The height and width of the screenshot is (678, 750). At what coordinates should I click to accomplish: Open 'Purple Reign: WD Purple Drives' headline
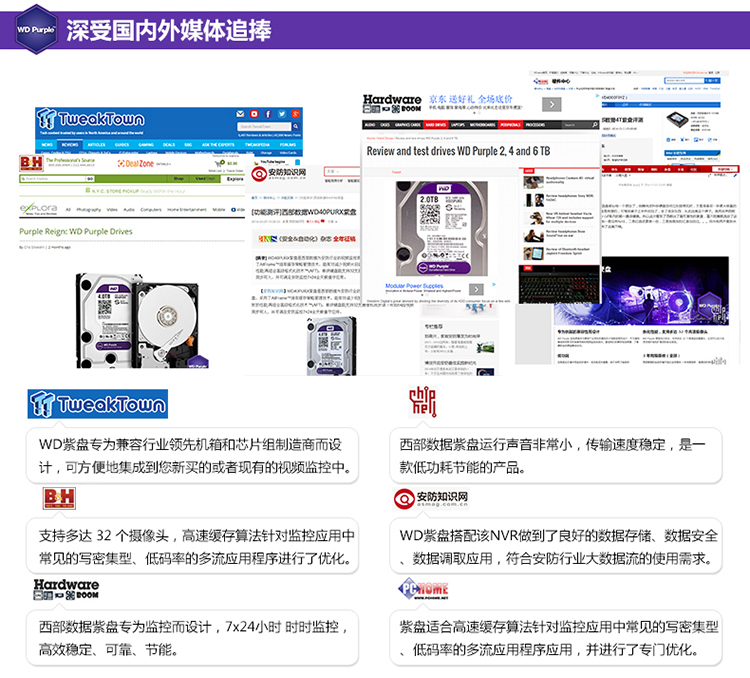click(x=76, y=232)
